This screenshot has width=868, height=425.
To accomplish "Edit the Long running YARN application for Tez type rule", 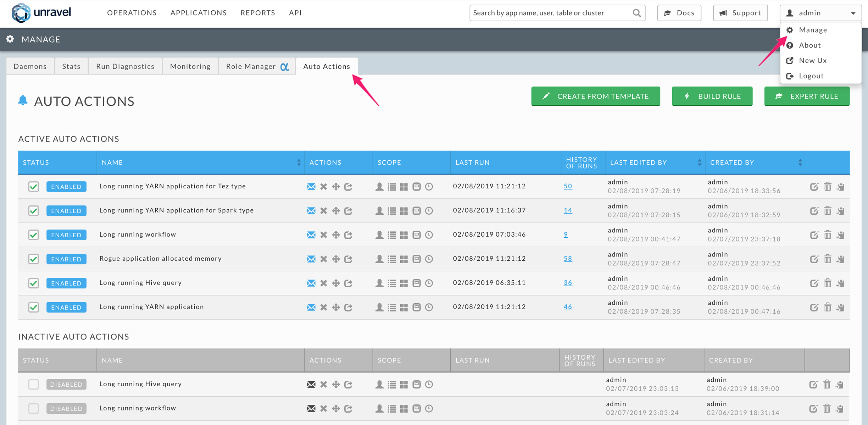I will tap(814, 187).
